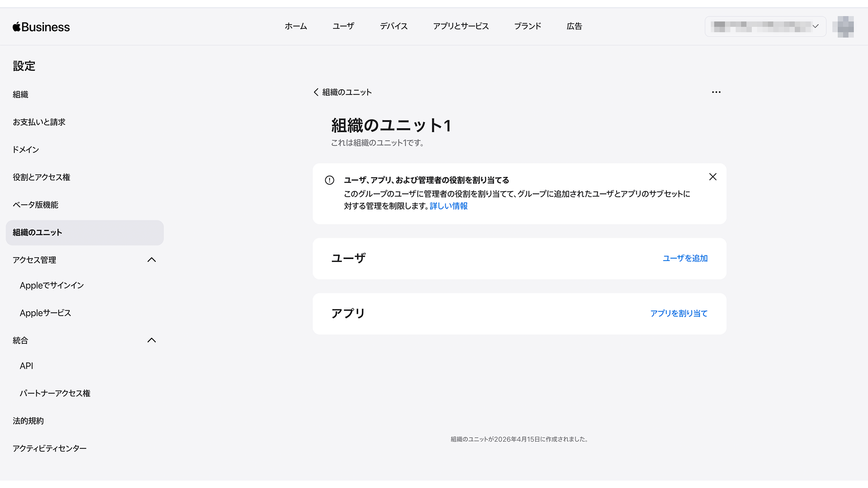Click the Apple Business logo
Screen dimensions: 868x488
pos(41,27)
